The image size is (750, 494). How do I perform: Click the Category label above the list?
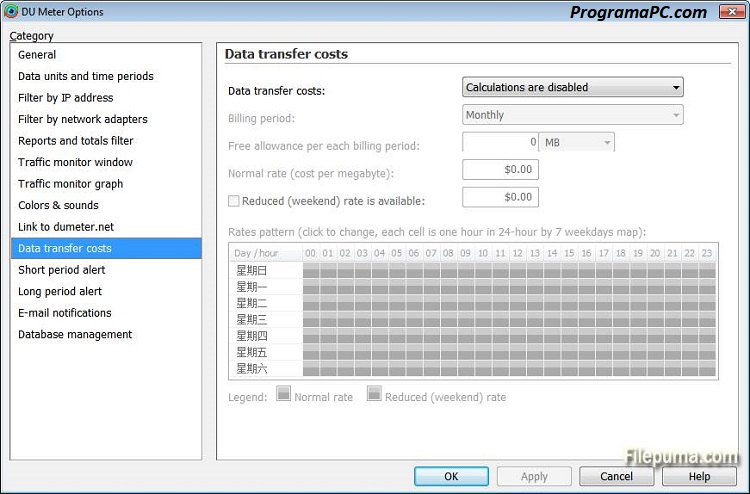(x=32, y=36)
